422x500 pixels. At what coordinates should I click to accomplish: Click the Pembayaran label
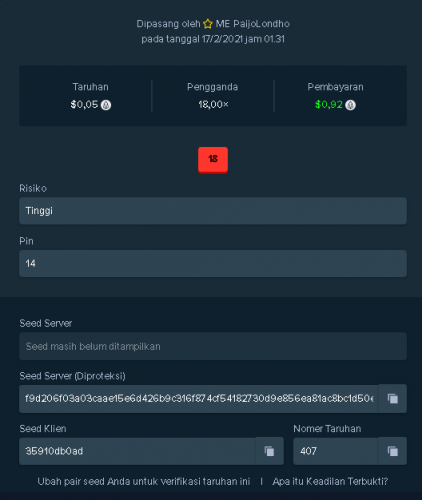tap(335, 87)
